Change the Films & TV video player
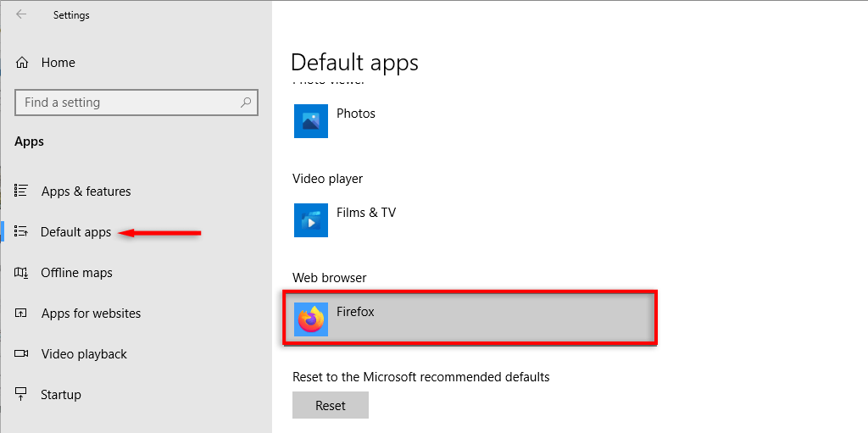This screenshot has width=868, height=433. click(x=344, y=220)
